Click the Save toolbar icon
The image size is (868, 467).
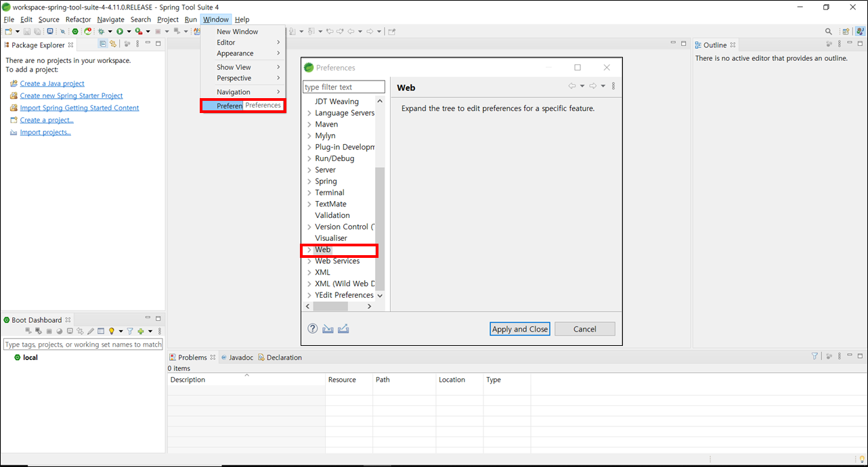point(27,31)
